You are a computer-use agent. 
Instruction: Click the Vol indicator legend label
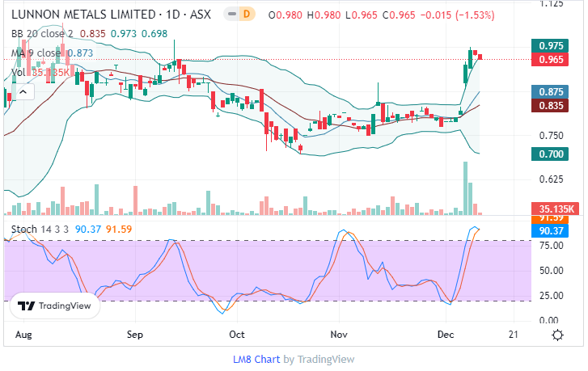coord(18,72)
